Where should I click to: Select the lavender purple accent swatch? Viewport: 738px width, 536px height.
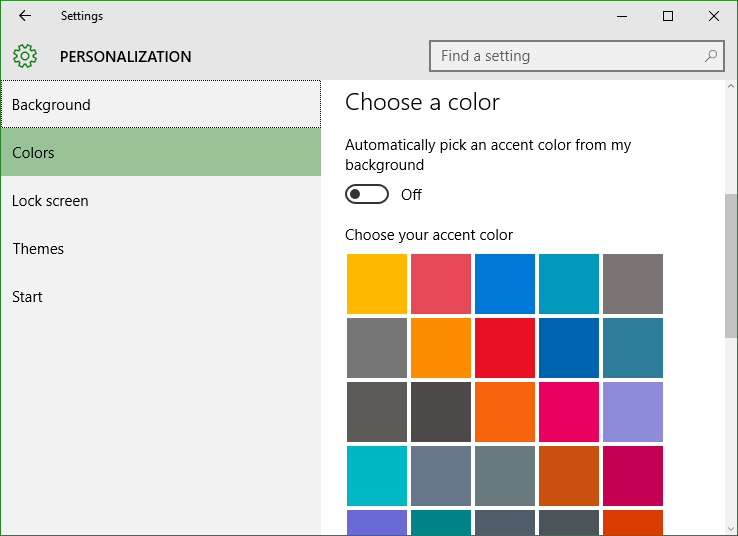(x=633, y=412)
